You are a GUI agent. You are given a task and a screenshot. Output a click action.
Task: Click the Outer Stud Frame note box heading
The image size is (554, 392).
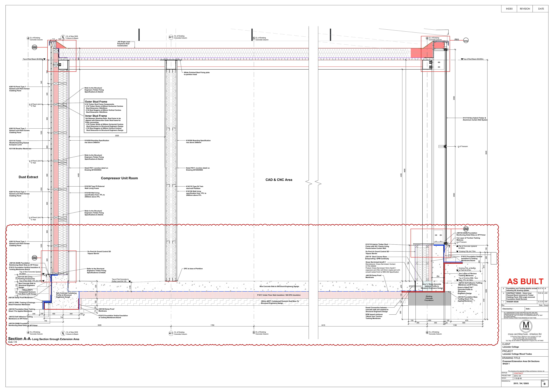click(96, 102)
